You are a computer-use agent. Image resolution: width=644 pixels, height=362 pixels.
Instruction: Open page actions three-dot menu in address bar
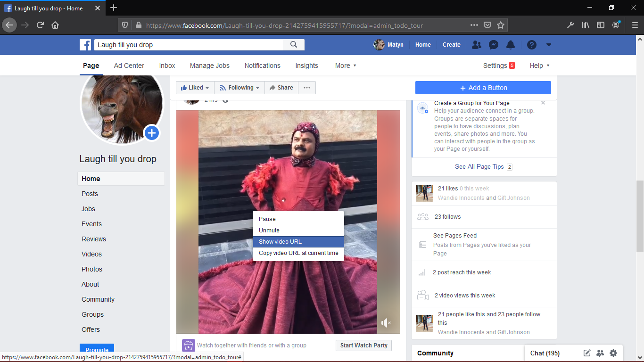[474, 25]
